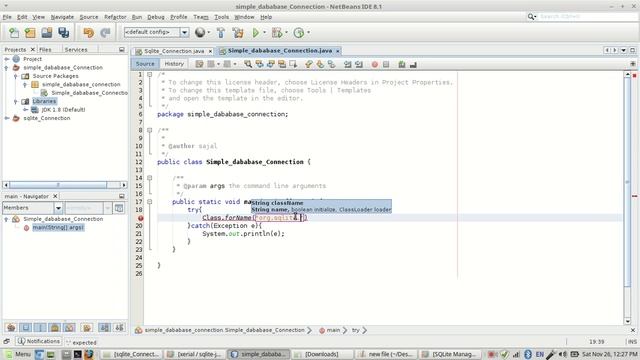Select main(String[] args) in Navigator

(x=58, y=227)
